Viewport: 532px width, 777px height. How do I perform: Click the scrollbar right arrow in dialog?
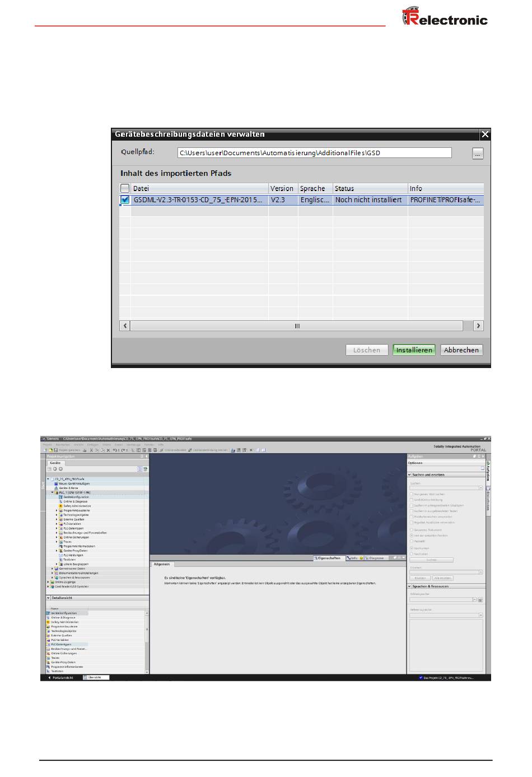pos(478,325)
